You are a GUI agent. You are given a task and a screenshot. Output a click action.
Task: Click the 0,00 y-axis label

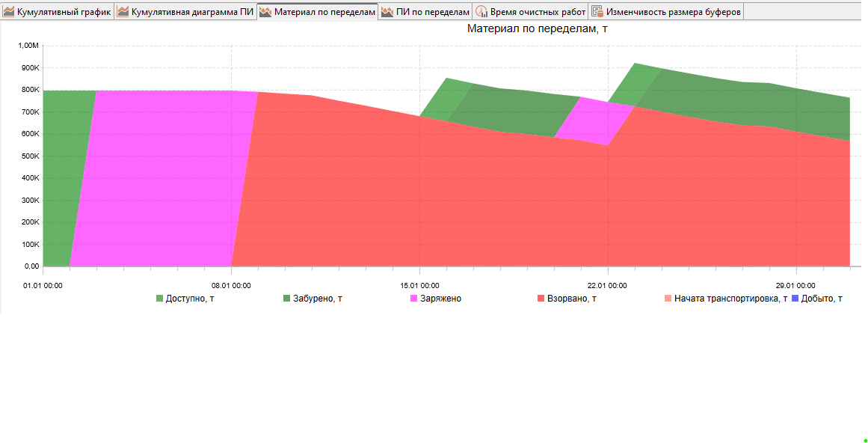pos(31,266)
